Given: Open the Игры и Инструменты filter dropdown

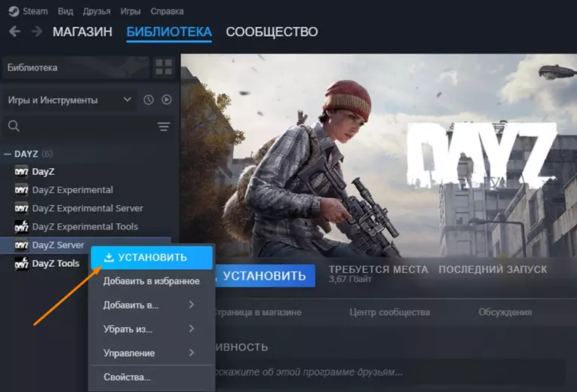Looking at the screenshot, I should pyautogui.click(x=69, y=100).
